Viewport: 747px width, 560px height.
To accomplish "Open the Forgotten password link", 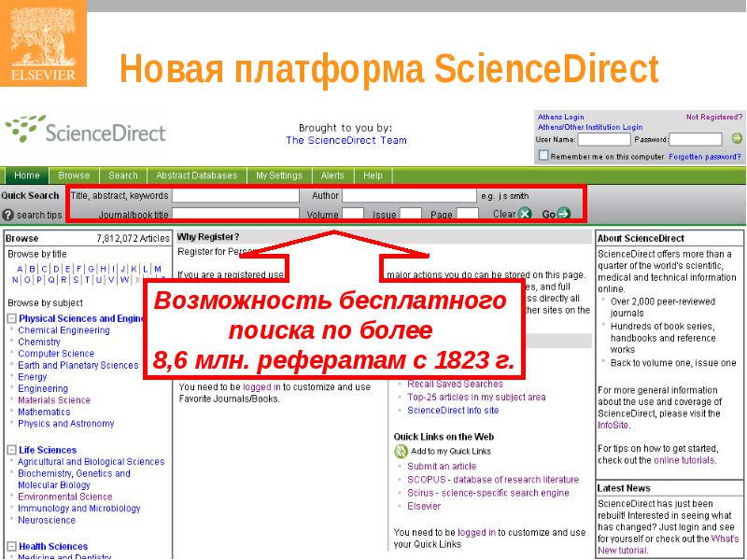I will click(704, 157).
